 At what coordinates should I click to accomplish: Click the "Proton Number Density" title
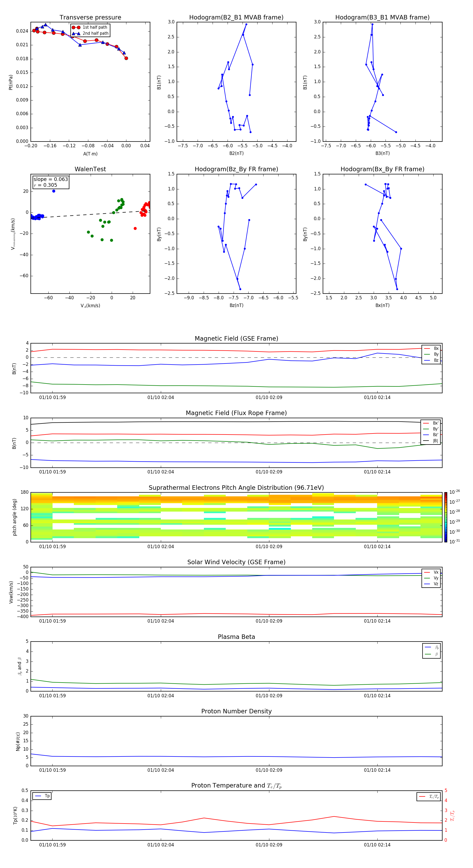coord(236,711)
